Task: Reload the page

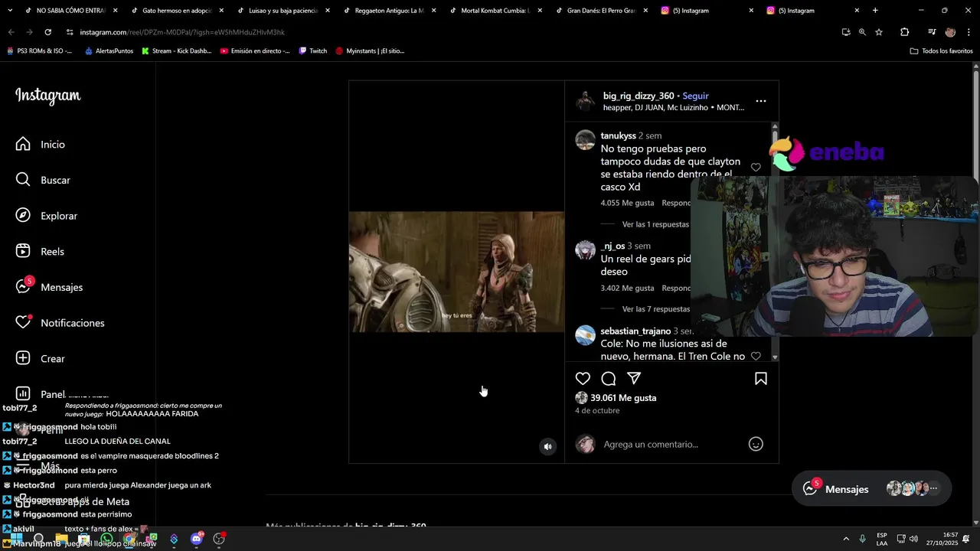Action: point(47,32)
